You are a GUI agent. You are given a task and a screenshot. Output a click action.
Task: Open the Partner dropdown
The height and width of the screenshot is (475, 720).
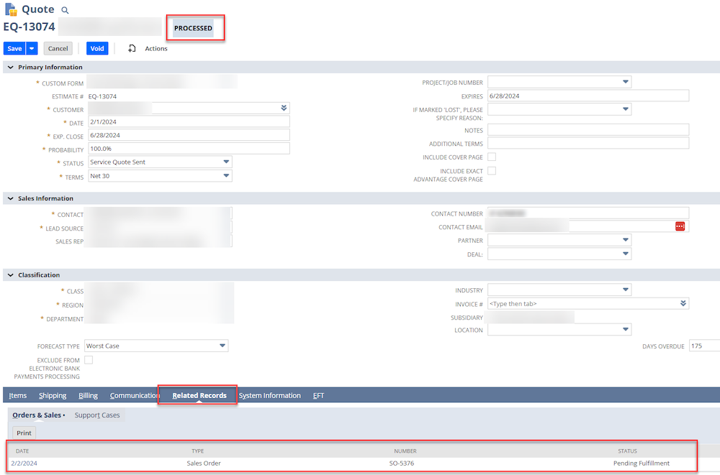point(559,240)
